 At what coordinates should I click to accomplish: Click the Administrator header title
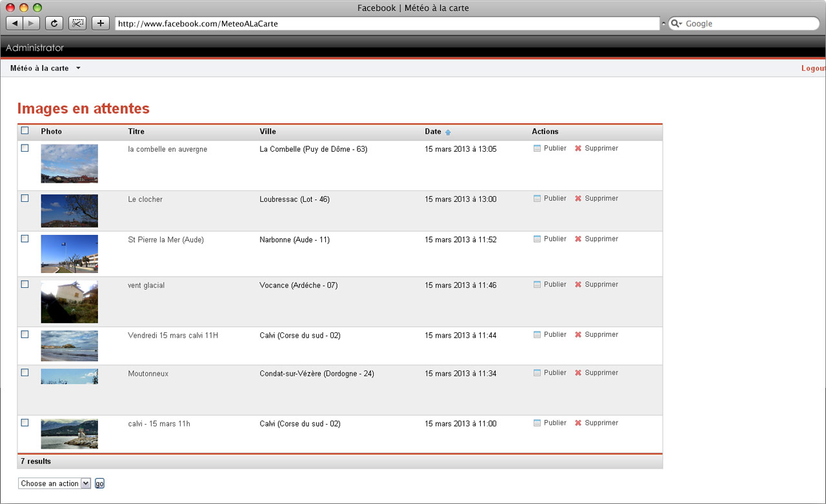click(x=35, y=48)
